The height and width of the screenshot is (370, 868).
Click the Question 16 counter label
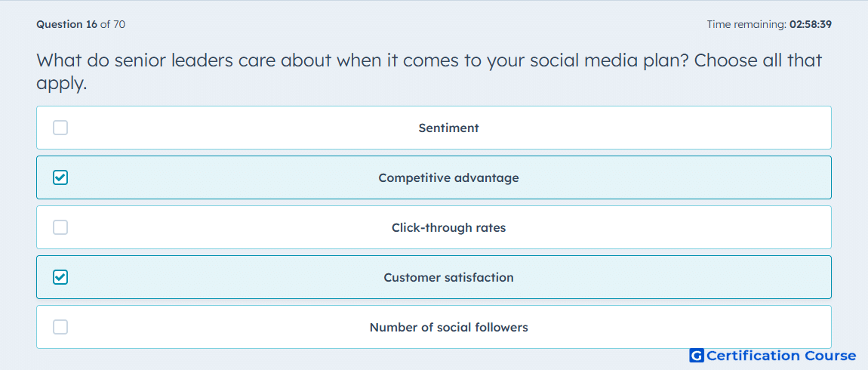66,24
